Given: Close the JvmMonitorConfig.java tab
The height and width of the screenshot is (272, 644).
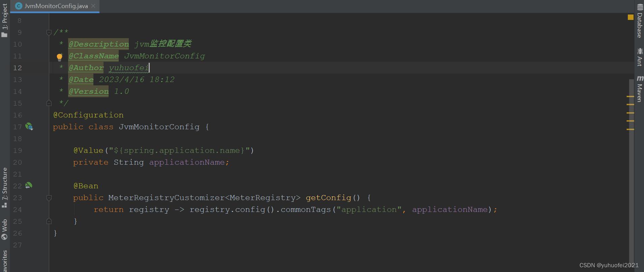Looking at the screenshot, I should click(93, 6).
